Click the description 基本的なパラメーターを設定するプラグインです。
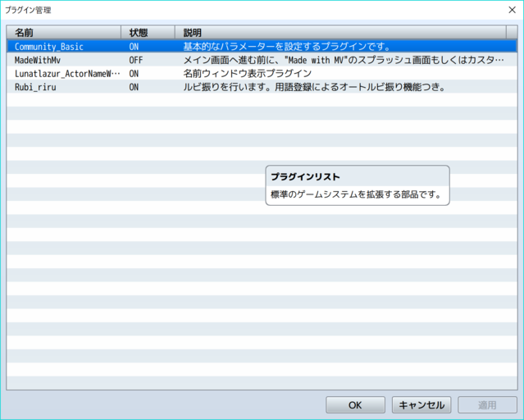Screen dimensions: 524x420 click(287, 47)
